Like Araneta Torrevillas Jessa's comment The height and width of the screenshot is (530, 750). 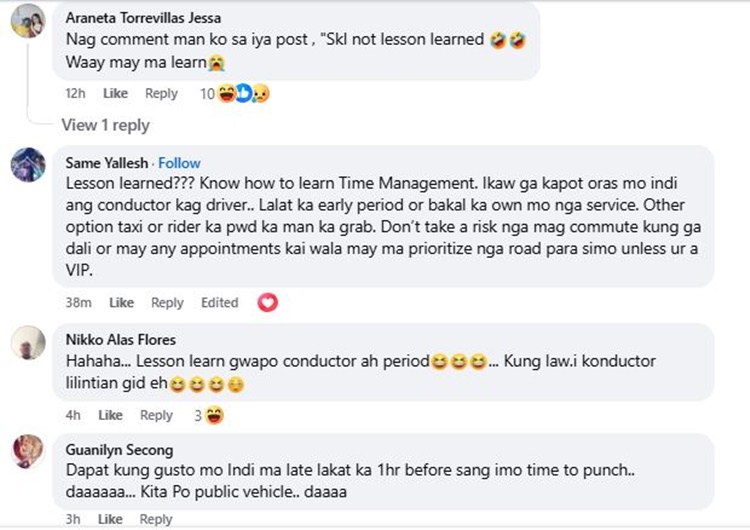click(115, 93)
